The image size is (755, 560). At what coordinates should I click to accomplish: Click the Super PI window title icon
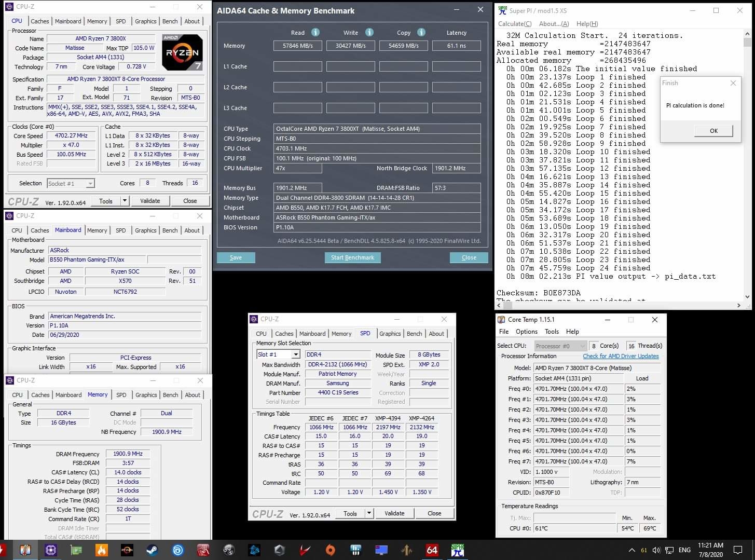pos(502,10)
